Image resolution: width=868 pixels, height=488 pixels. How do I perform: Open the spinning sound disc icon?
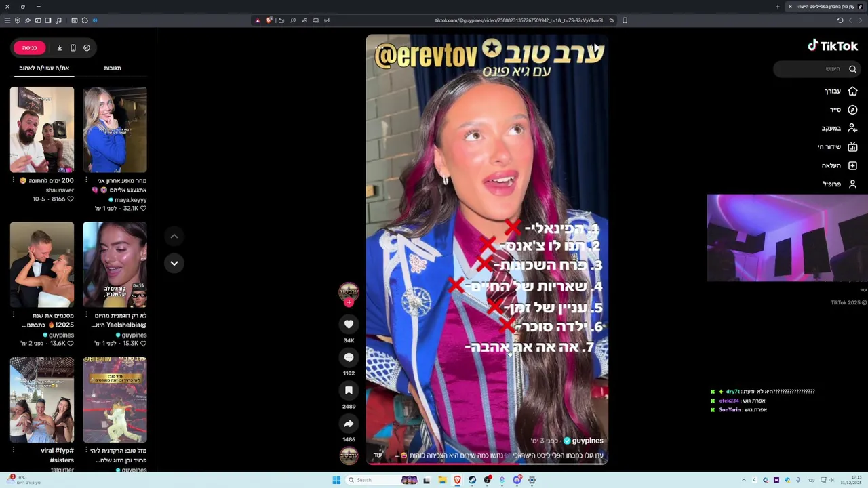pyautogui.click(x=349, y=455)
